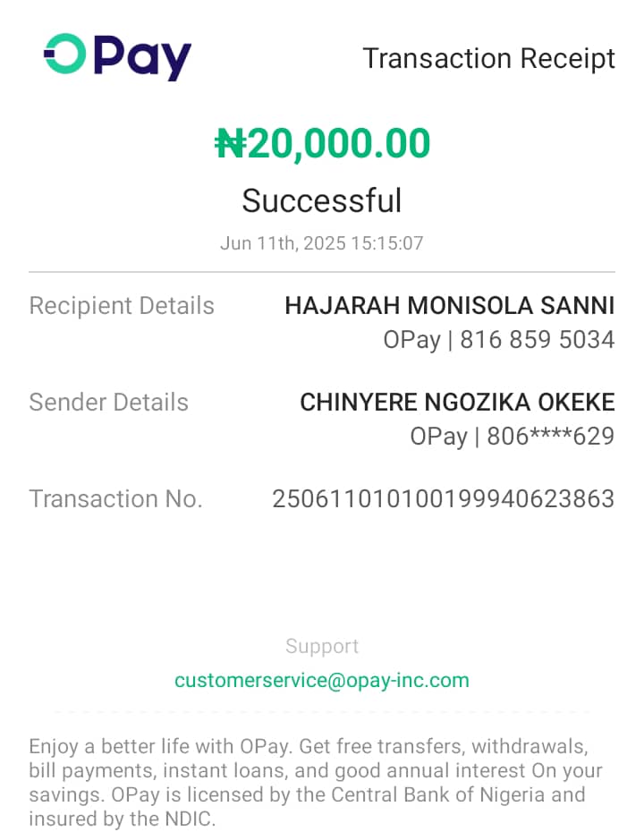This screenshot has height=832, width=644.
Task: Click the Recipient Details label
Action: 122,306
